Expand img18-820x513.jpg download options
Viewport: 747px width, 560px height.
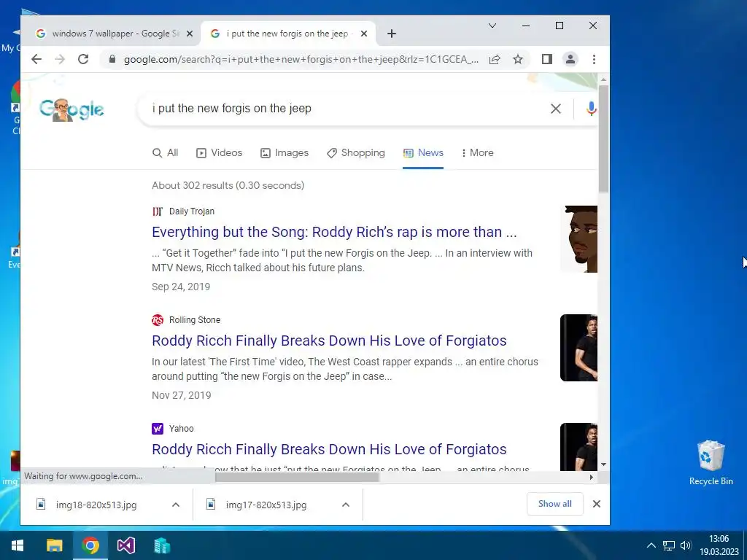[176, 505]
